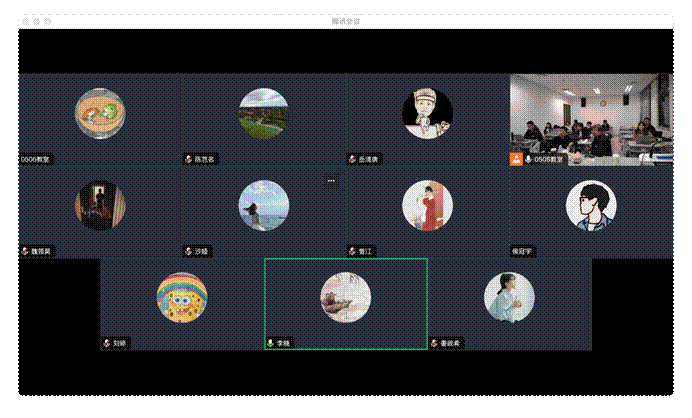Click the girl by the sea avatar
This screenshot has height=418, width=692.
click(264, 205)
